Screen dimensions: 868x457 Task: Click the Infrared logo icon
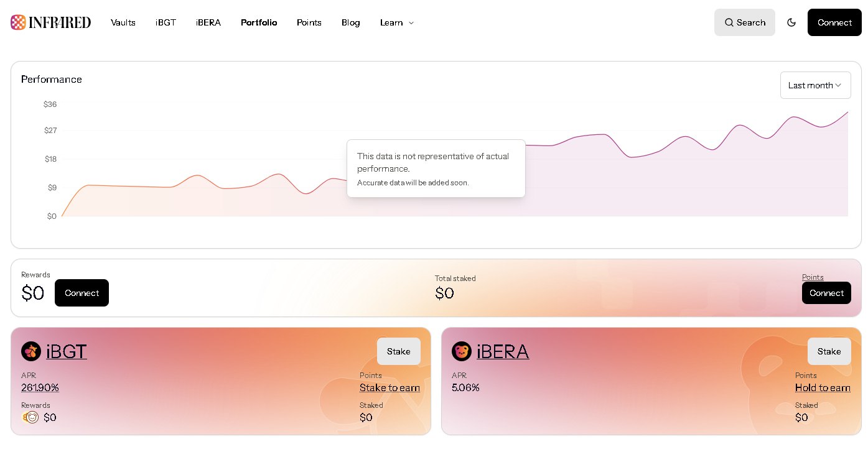[19, 22]
